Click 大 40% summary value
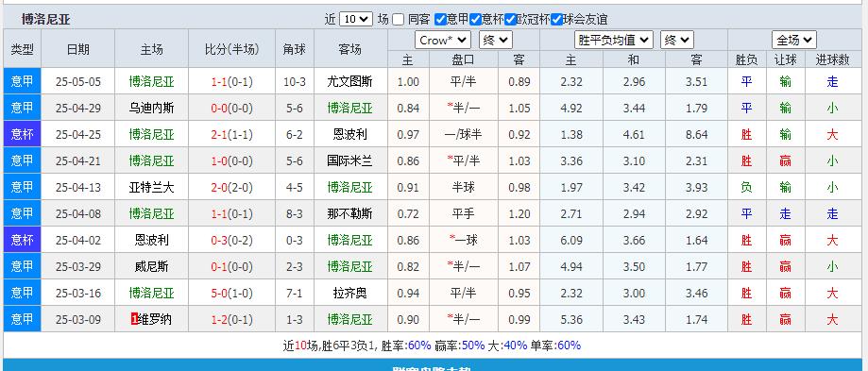868x371 pixels. click(516, 346)
